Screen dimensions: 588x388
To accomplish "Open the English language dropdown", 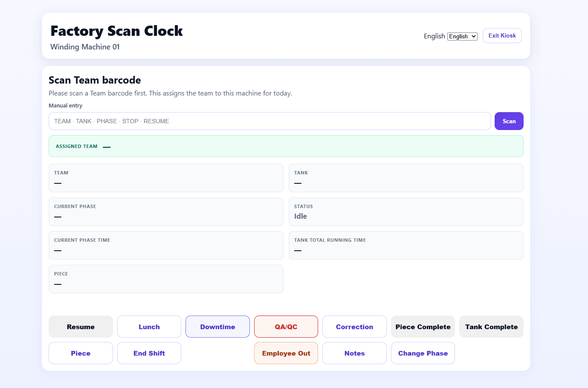I will 462,36.
